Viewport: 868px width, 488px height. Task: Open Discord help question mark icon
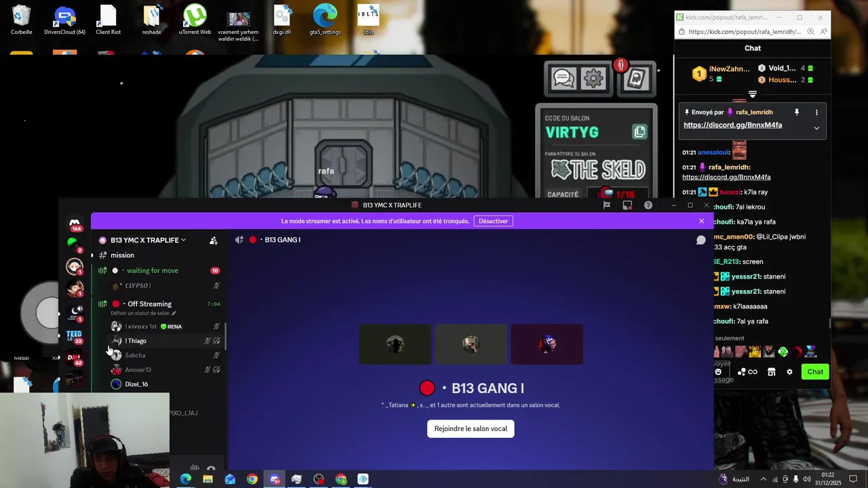[x=648, y=205]
